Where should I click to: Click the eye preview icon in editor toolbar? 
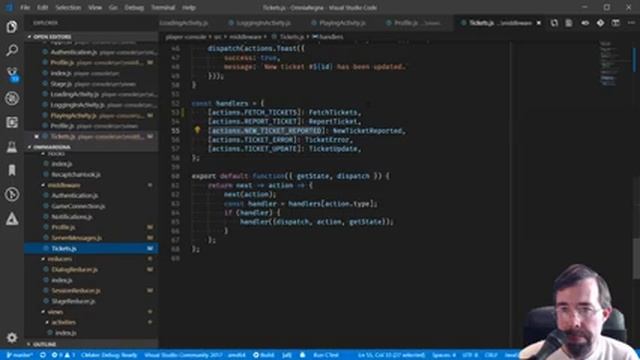point(585,23)
